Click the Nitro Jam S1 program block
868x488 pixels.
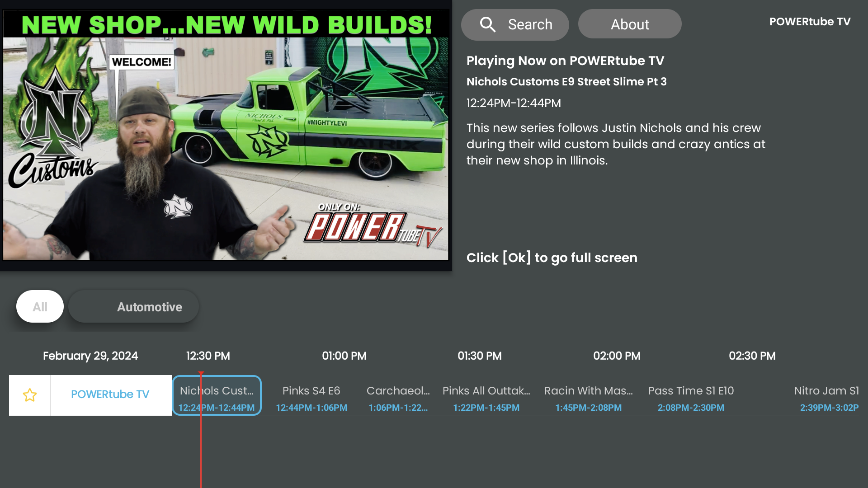[827, 395]
